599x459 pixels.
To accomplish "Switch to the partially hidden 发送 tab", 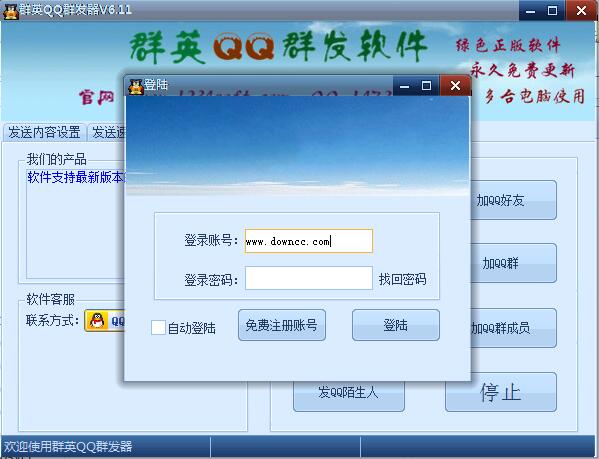I will pos(108,133).
